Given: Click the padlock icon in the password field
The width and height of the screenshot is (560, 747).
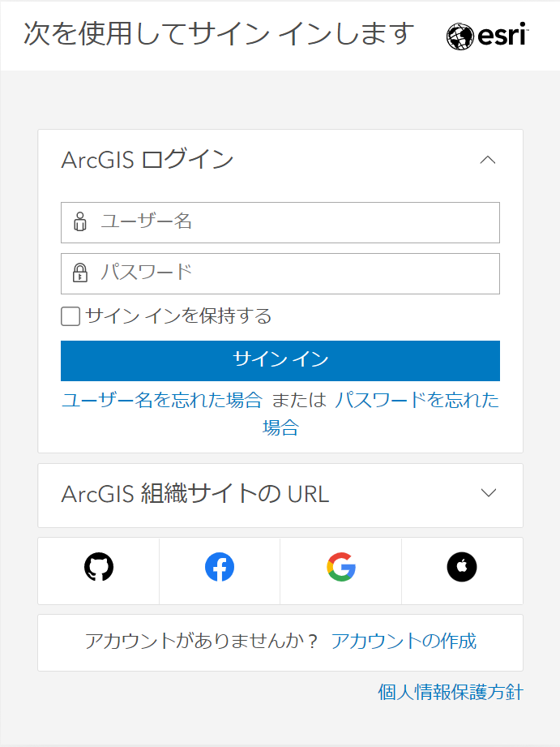Looking at the screenshot, I should click(80, 273).
